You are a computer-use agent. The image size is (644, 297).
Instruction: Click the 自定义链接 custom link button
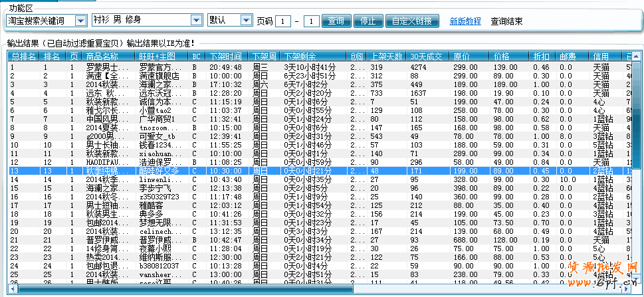(x=412, y=21)
